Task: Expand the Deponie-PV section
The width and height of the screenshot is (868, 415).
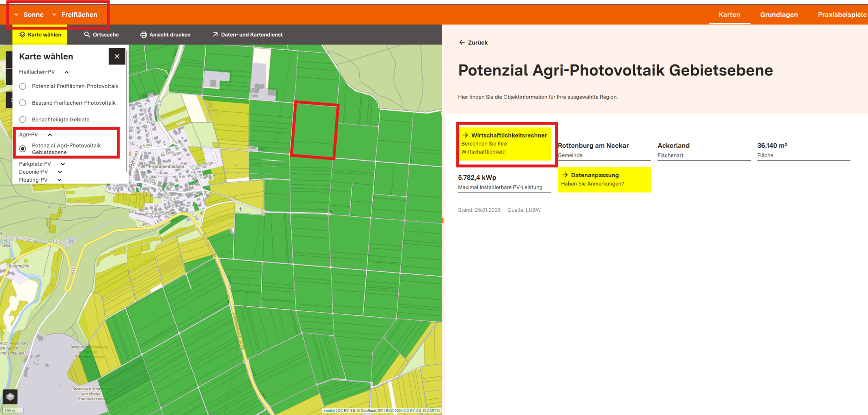Action: pos(40,172)
